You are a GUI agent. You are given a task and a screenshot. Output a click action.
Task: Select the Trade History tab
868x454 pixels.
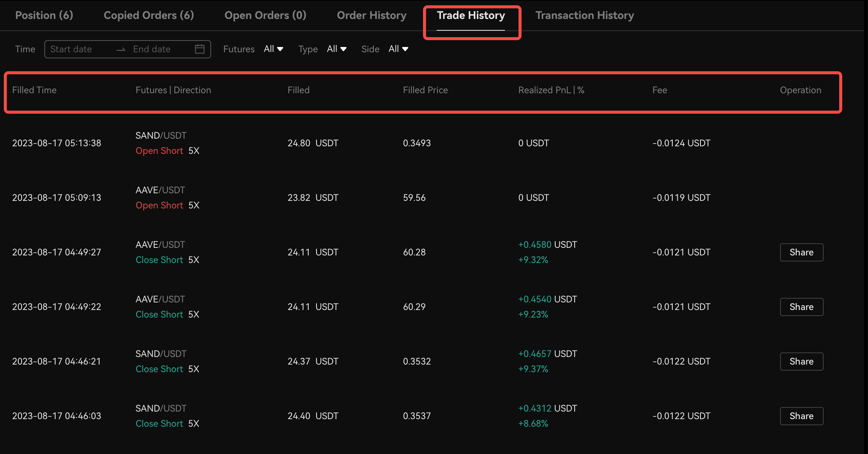point(471,15)
